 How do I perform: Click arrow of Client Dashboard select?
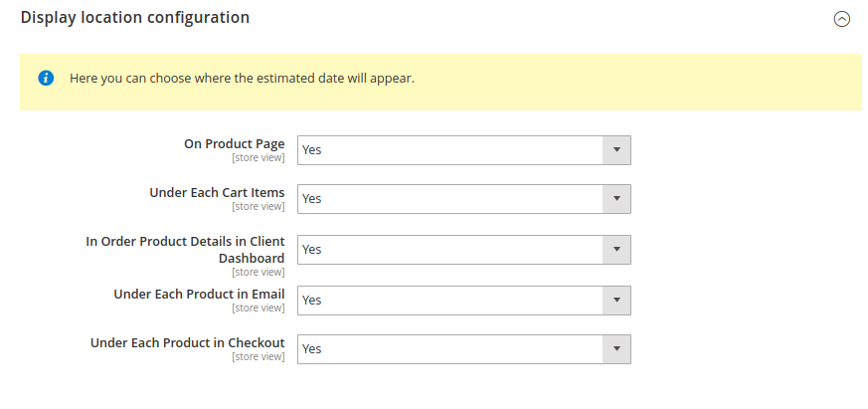pyautogui.click(x=616, y=250)
